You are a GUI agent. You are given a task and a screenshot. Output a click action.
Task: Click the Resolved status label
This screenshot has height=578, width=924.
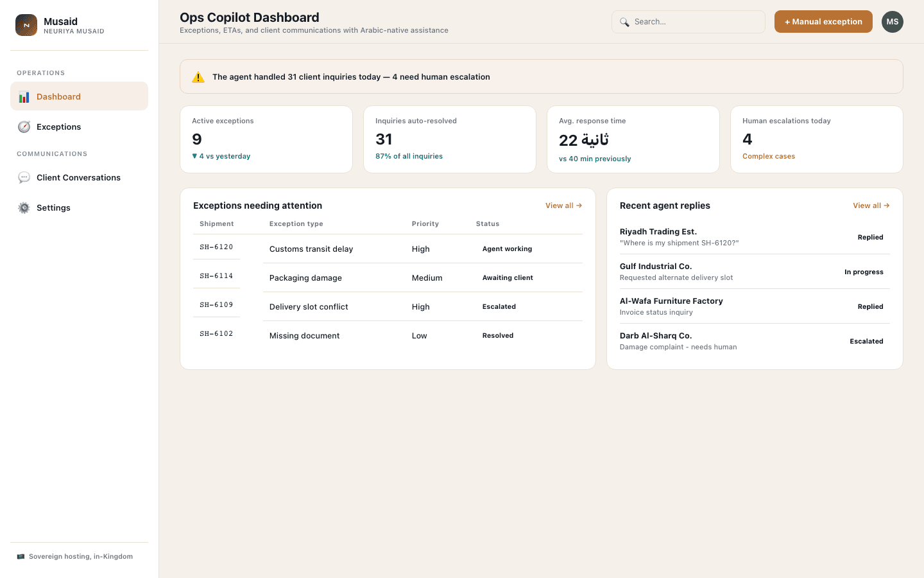(498, 336)
